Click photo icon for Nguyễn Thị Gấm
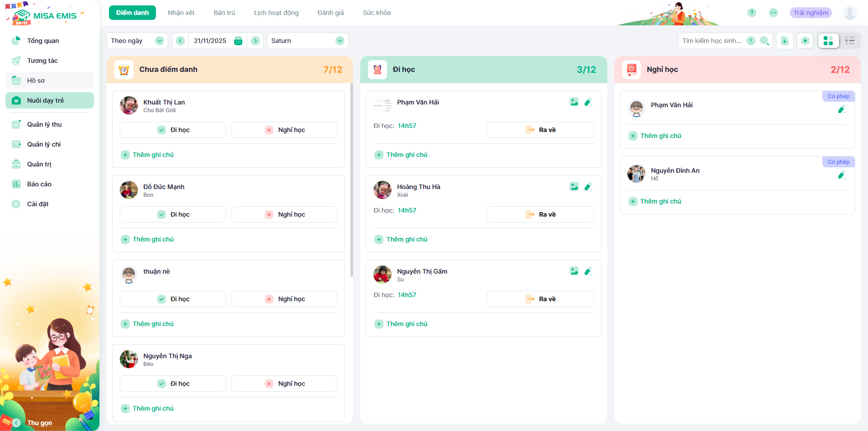 (x=574, y=271)
